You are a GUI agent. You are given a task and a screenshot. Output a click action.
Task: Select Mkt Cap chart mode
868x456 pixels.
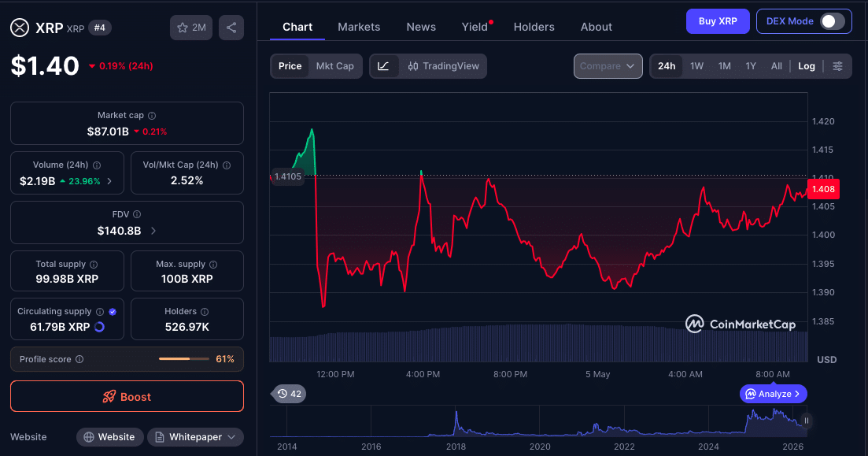[335, 66]
